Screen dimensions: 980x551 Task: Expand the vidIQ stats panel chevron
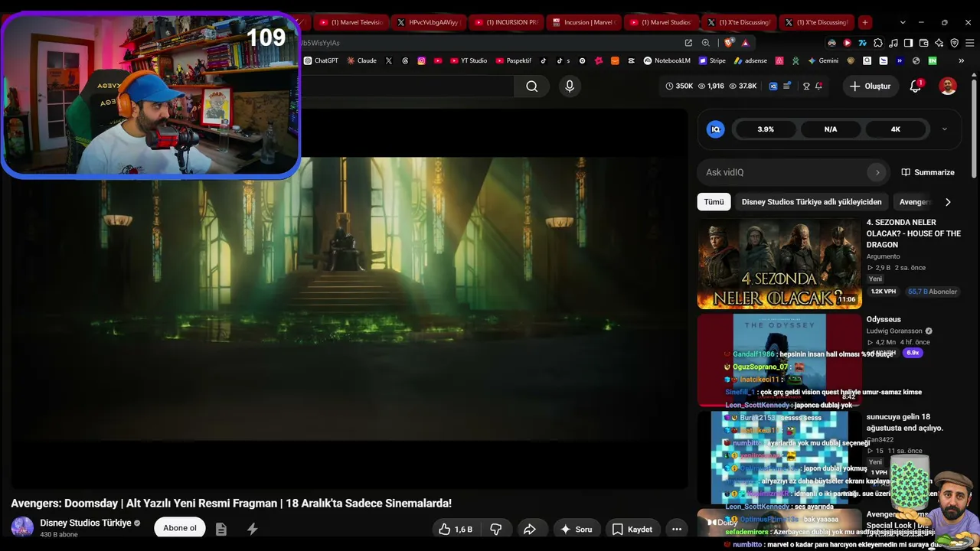(944, 129)
